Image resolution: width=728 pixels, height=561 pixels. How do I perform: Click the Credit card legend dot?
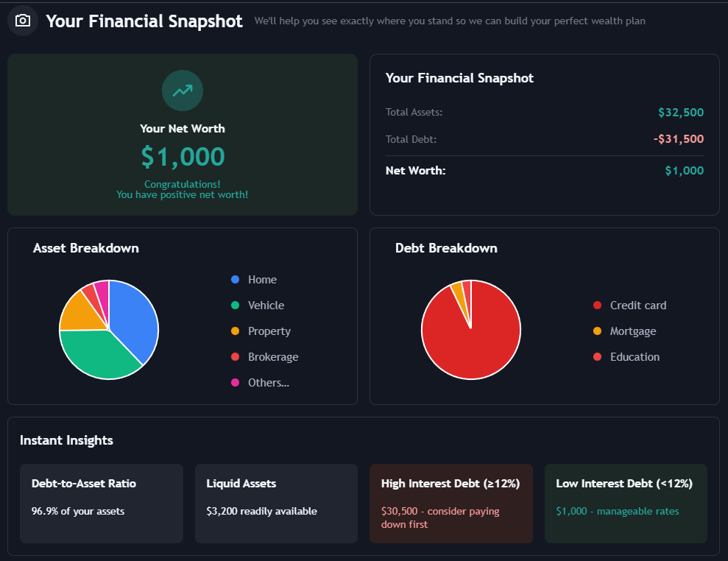tap(598, 306)
